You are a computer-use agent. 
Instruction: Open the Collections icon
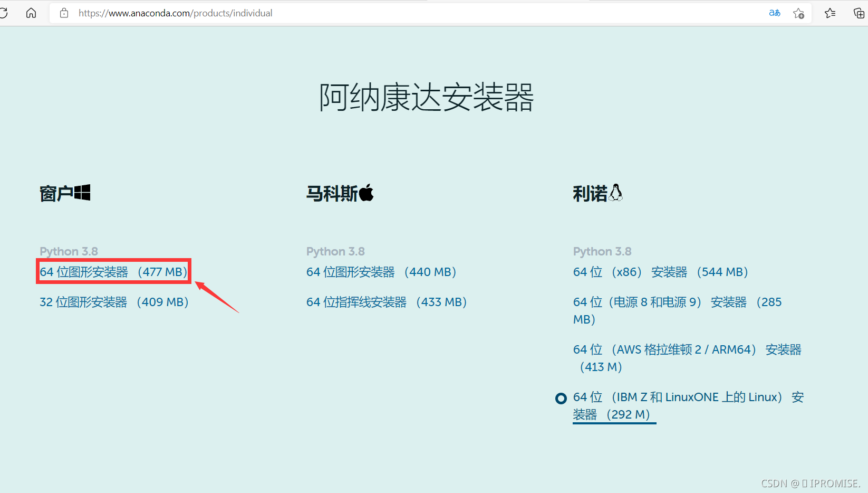(859, 13)
